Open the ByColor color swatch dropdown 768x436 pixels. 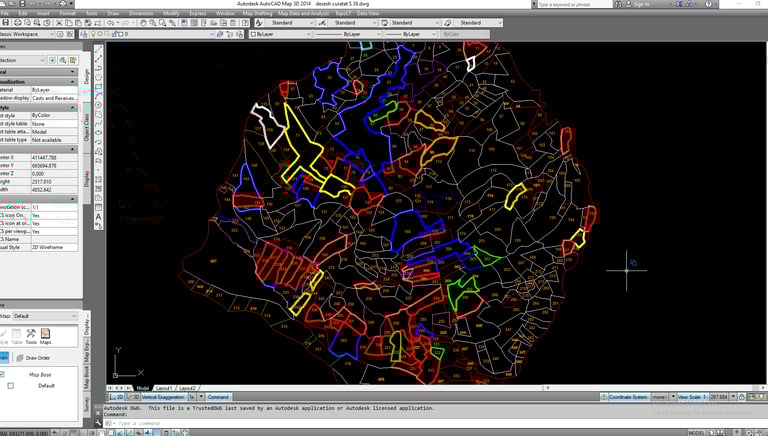pyautogui.click(x=458, y=34)
